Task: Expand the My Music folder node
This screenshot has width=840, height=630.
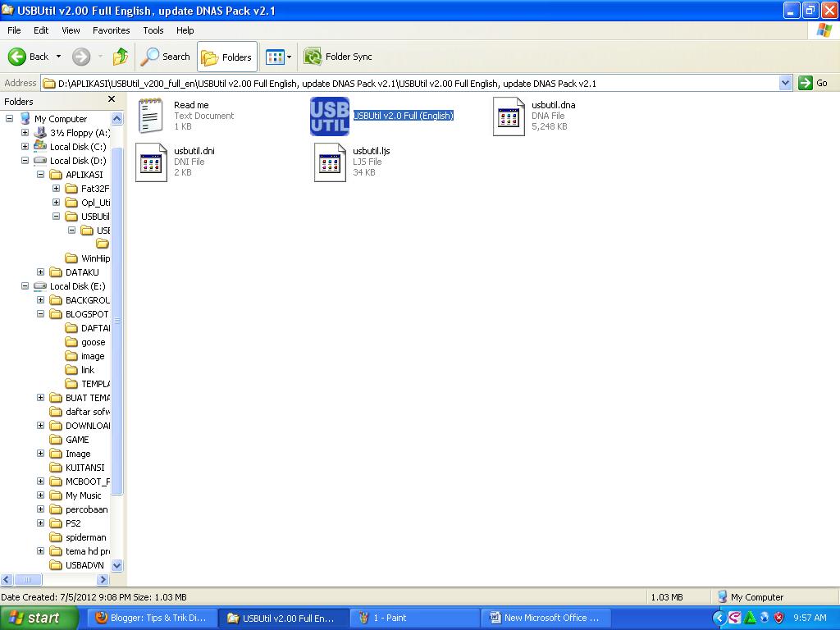Action: (x=40, y=495)
